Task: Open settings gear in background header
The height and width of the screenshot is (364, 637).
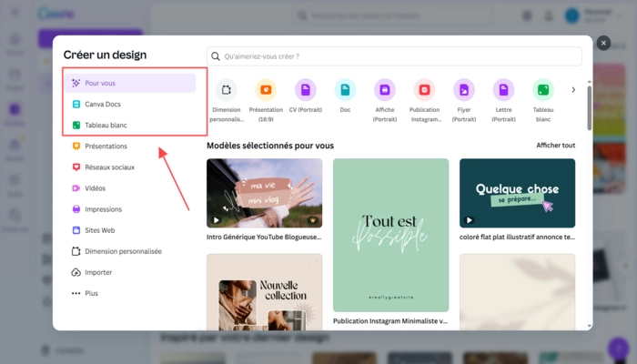Action: (527, 15)
